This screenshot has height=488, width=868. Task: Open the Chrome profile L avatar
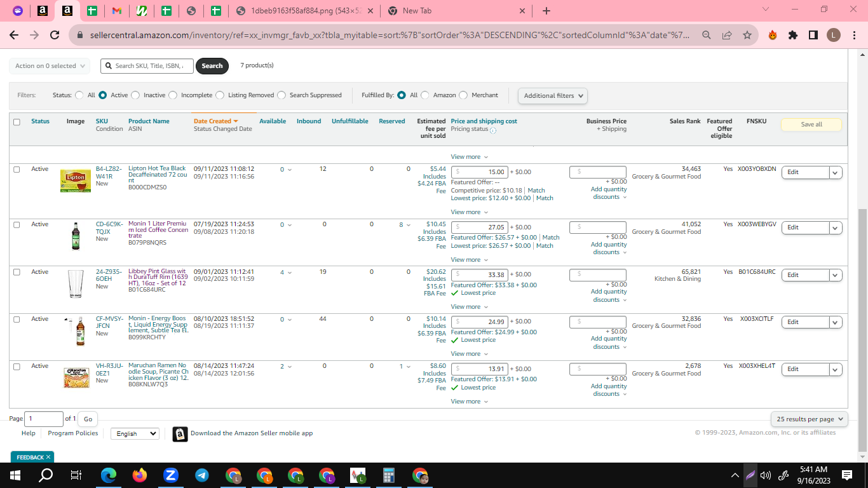tap(834, 35)
